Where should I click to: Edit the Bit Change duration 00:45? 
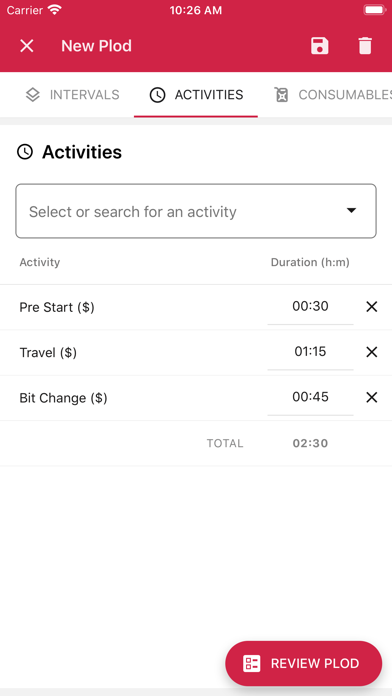310,397
